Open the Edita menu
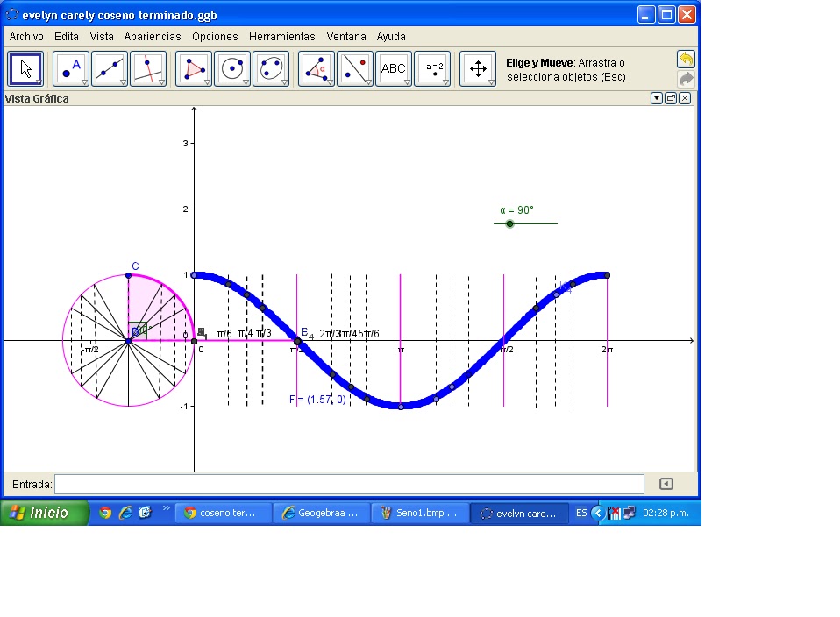 click(67, 37)
